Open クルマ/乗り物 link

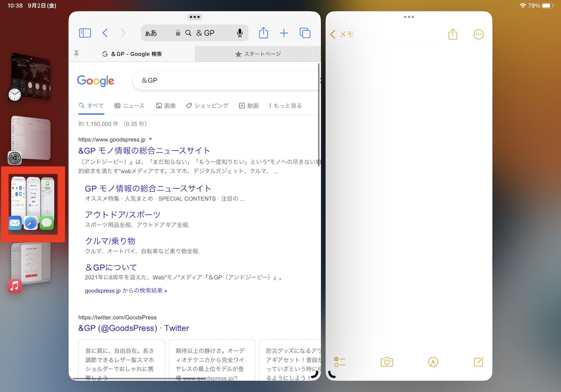tap(110, 241)
